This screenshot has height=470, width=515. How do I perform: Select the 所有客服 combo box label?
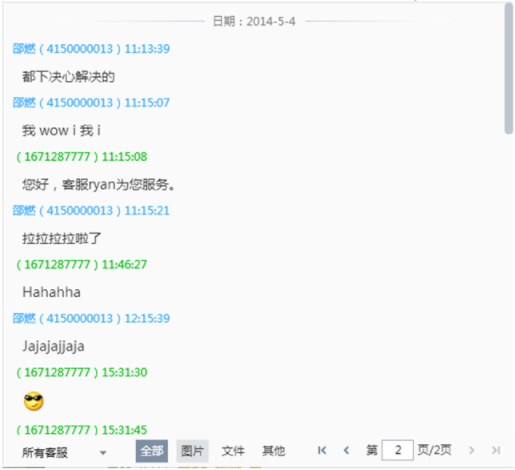coord(45,453)
